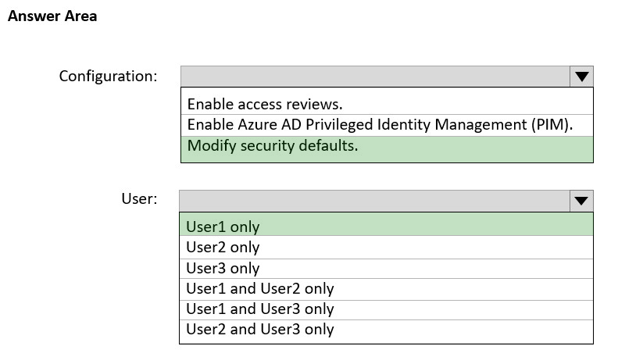618x364 pixels.
Task: Open the User dropdown arrow
Action: pos(581,201)
